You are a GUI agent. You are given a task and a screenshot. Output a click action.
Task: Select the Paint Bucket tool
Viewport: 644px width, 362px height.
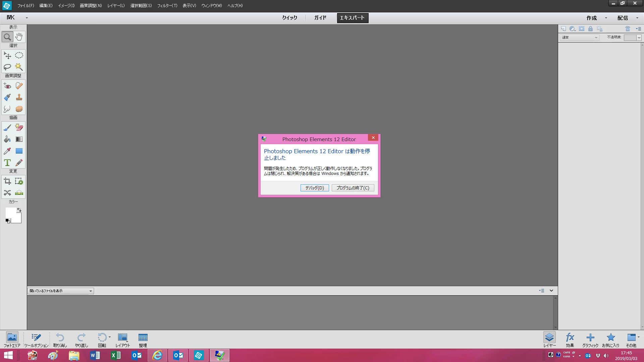pyautogui.click(x=7, y=139)
